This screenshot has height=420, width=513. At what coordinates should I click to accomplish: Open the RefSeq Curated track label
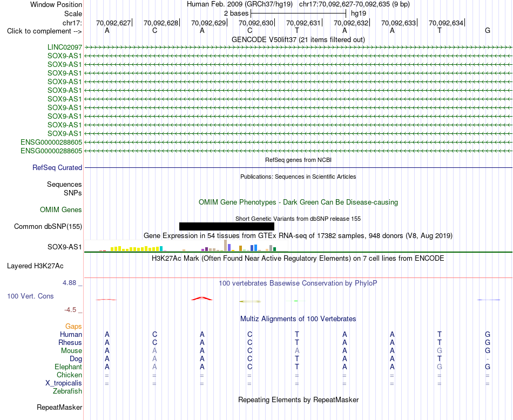[x=57, y=167]
